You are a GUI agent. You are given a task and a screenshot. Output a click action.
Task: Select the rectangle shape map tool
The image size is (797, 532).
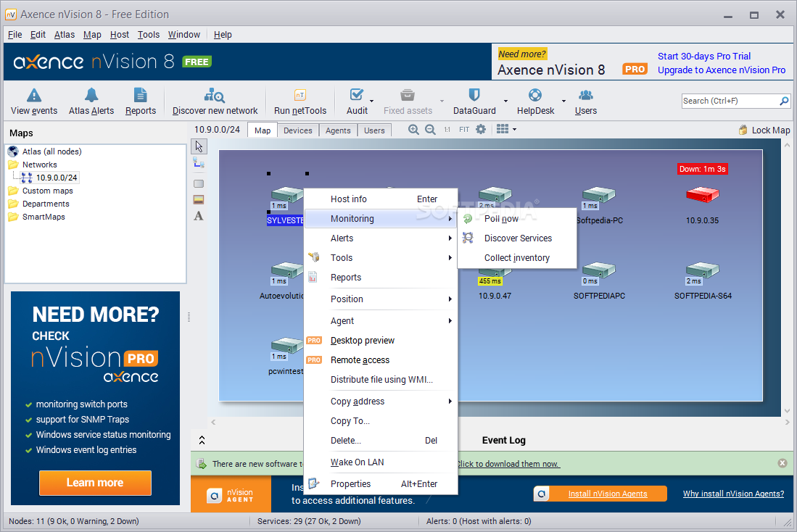pos(199,183)
